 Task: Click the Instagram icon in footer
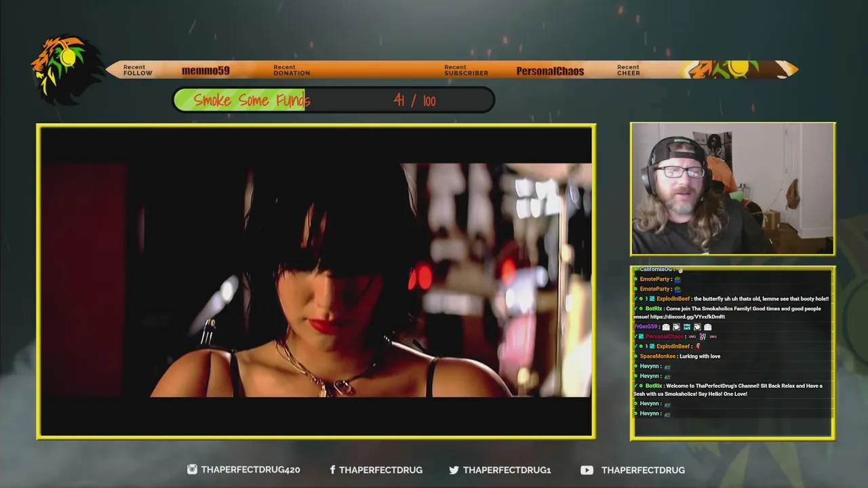tap(192, 469)
